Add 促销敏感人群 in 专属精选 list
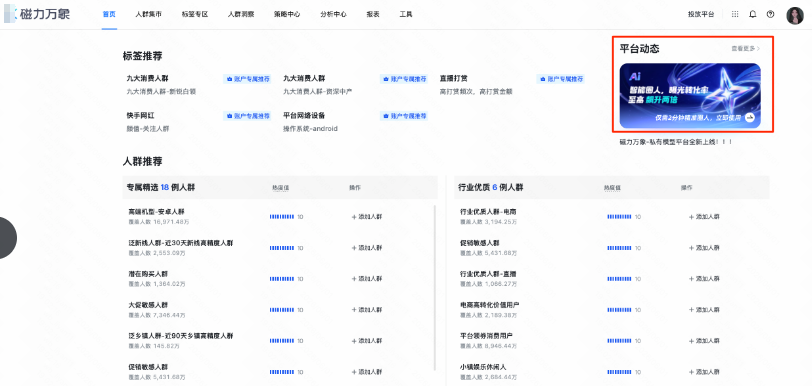This screenshot has width=812, height=386. (367, 372)
